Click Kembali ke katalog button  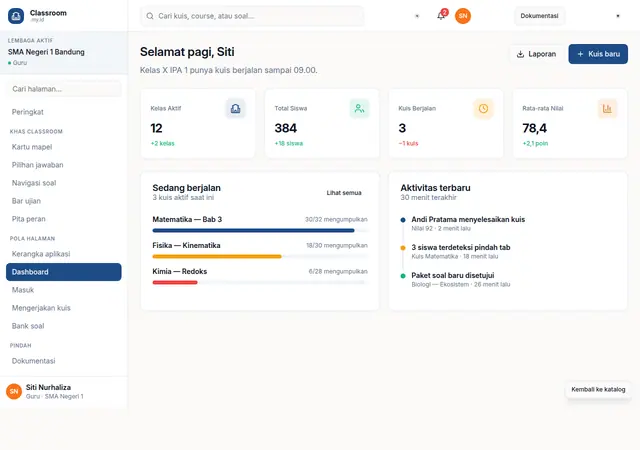[598, 390]
